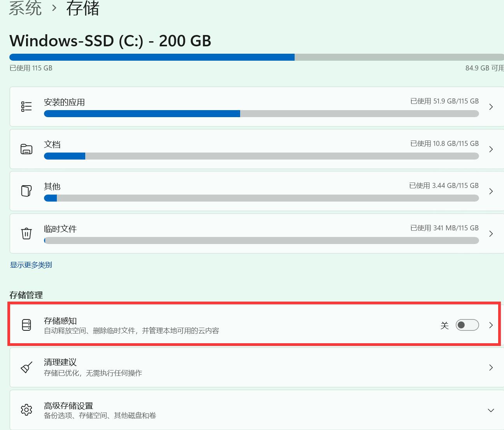504x430 pixels.
Task: Turn on the Storage Sense toggle
Action: click(x=467, y=325)
